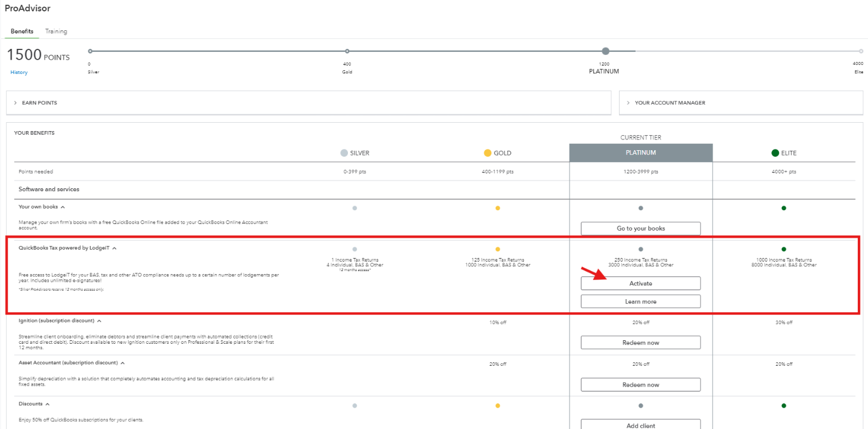Redeem the Asset Accountant discount now

coord(640,385)
